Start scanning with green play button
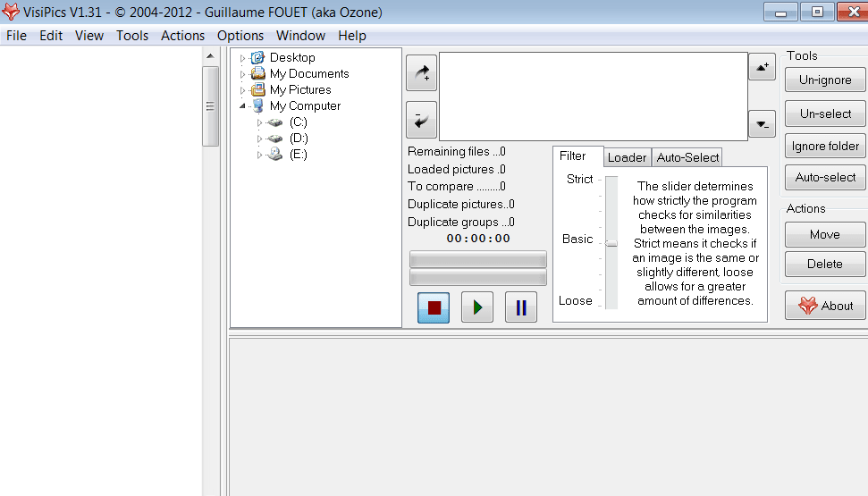Screen dimensions: 868x496 coord(477,307)
